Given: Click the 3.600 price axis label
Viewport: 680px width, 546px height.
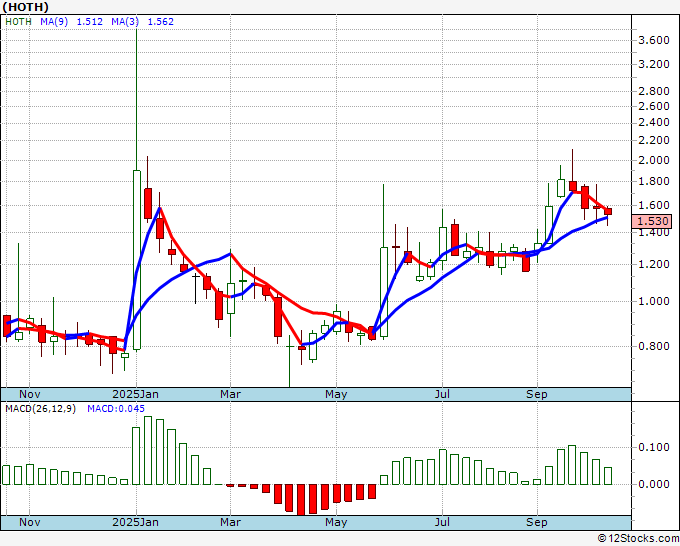Looking at the screenshot, I should (653, 40).
